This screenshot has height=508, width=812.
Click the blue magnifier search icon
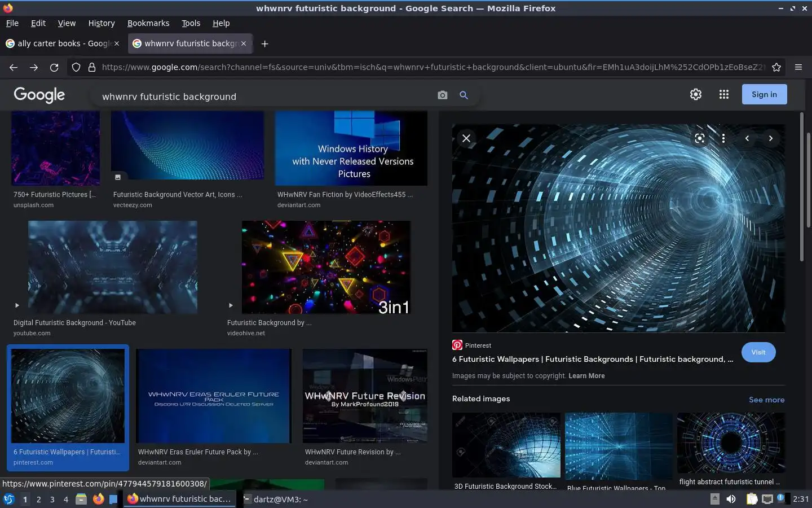(464, 95)
